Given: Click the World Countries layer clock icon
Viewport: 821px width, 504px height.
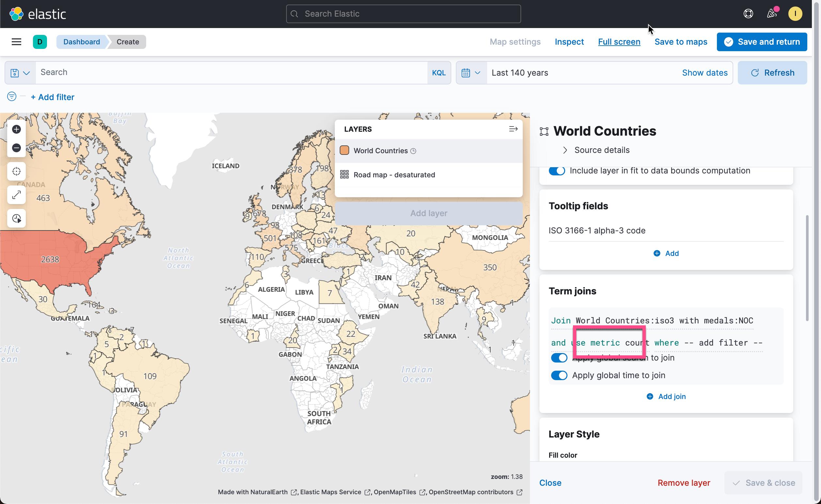Looking at the screenshot, I should point(413,151).
